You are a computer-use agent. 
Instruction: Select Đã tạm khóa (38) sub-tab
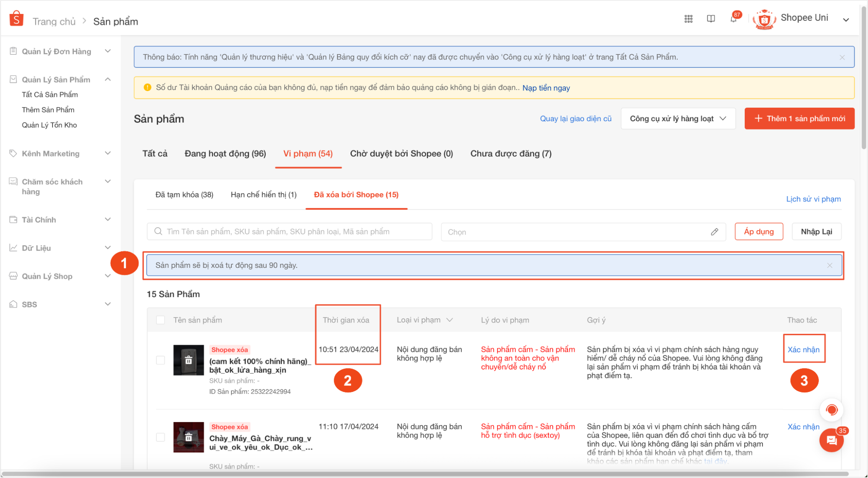click(x=184, y=194)
